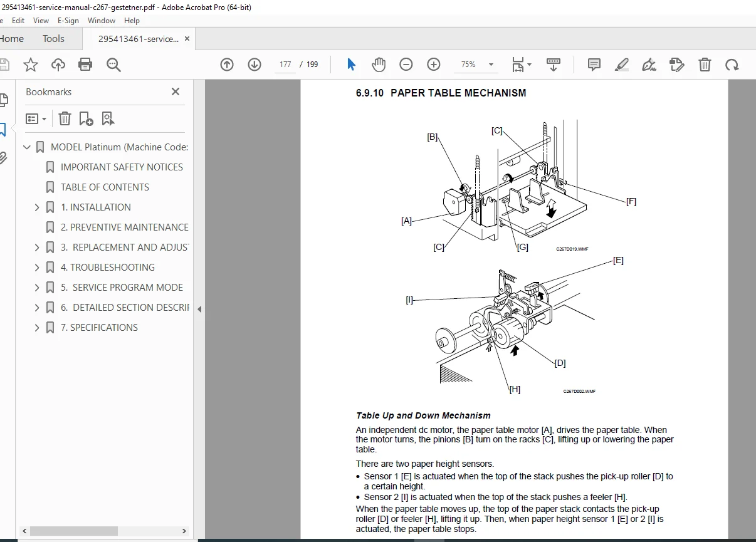Zoom in with the plus button

(x=434, y=65)
